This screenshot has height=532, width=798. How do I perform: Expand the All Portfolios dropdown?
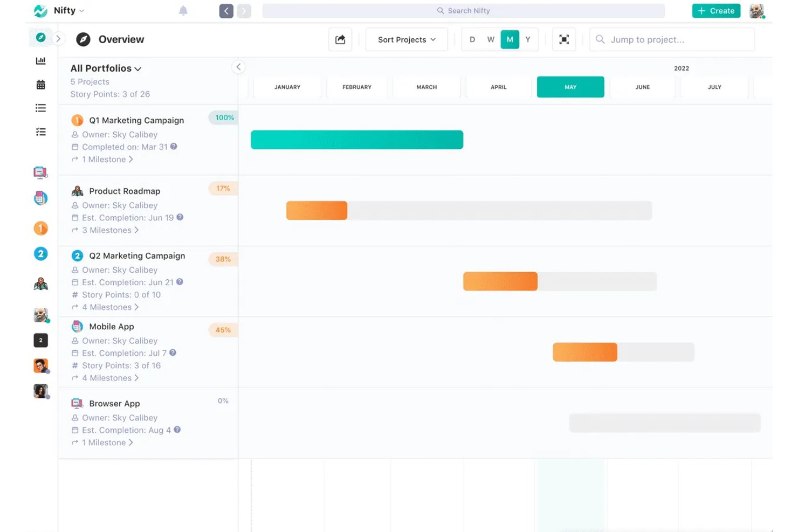coord(106,68)
